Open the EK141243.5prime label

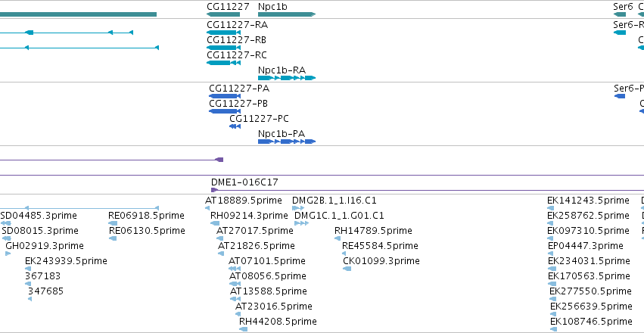tap(588, 201)
